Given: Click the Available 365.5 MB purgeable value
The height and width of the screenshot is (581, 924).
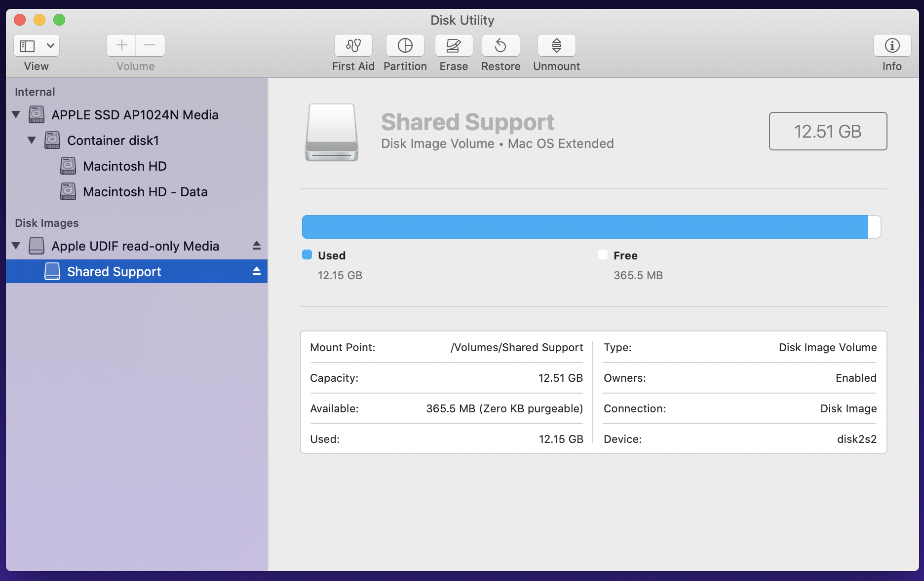Looking at the screenshot, I should click(x=504, y=408).
